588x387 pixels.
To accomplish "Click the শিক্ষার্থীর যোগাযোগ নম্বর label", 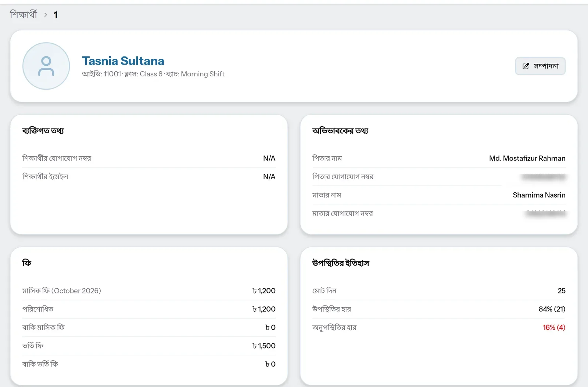I will tap(57, 158).
